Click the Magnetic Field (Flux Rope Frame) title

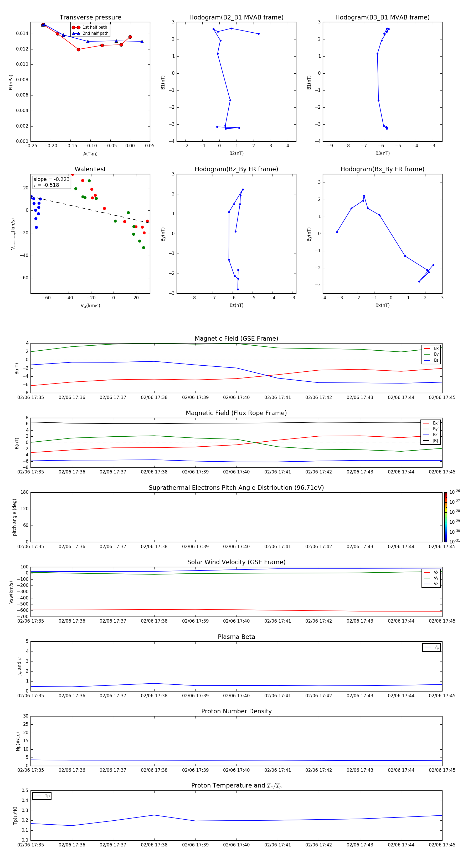pos(236,413)
